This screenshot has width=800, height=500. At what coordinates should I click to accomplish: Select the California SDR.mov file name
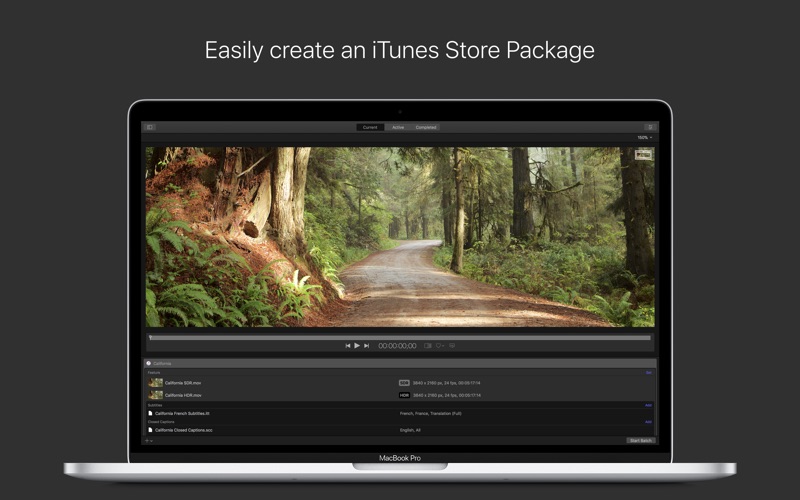click(x=183, y=383)
